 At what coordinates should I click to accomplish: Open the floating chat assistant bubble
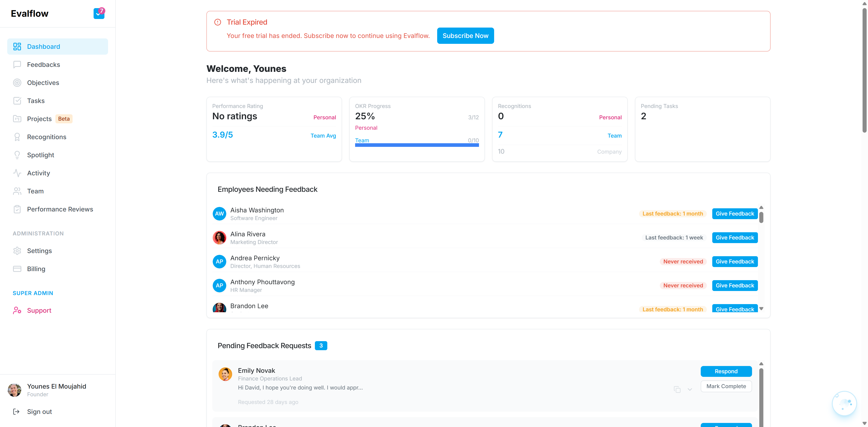(844, 403)
